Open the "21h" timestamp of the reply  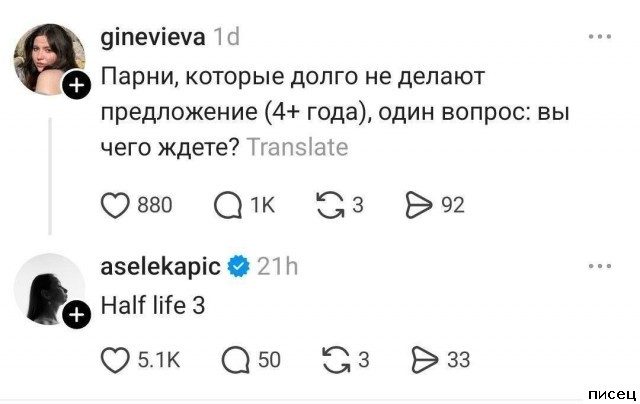coord(277,267)
